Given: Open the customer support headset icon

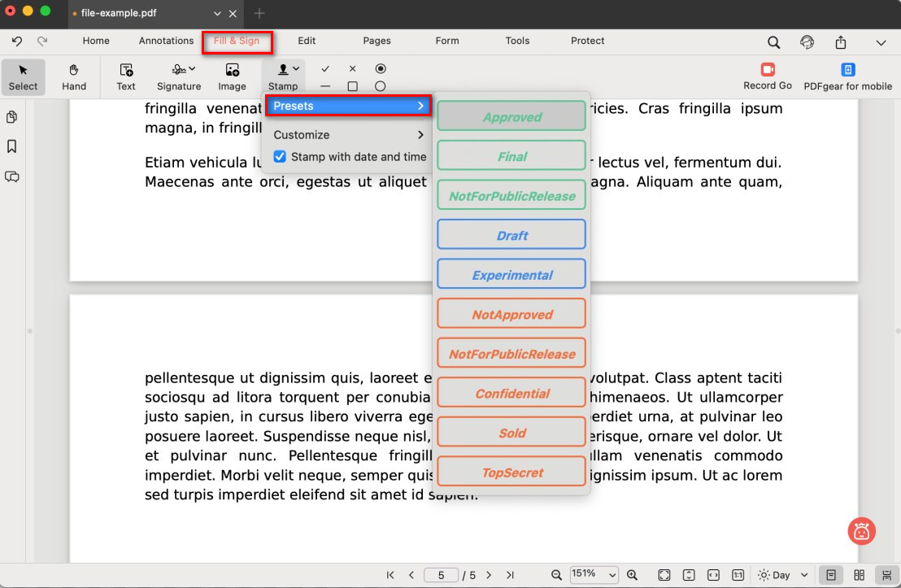Looking at the screenshot, I should [x=807, y=42].
